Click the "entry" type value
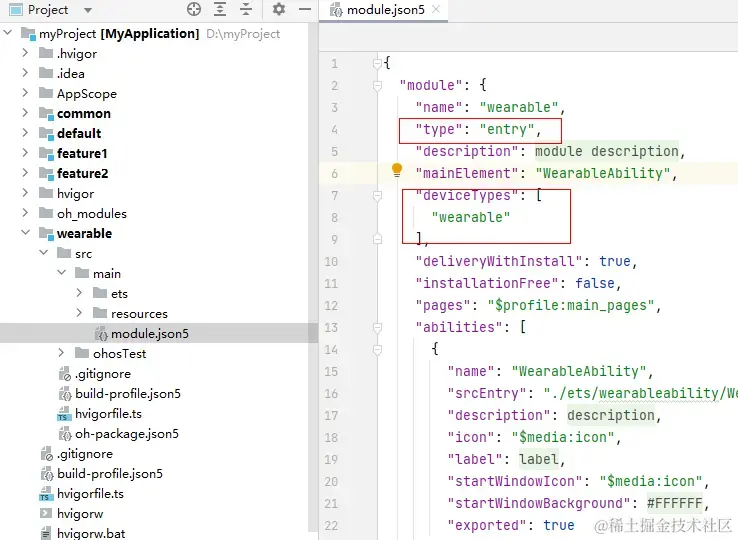 click(507, 129)
